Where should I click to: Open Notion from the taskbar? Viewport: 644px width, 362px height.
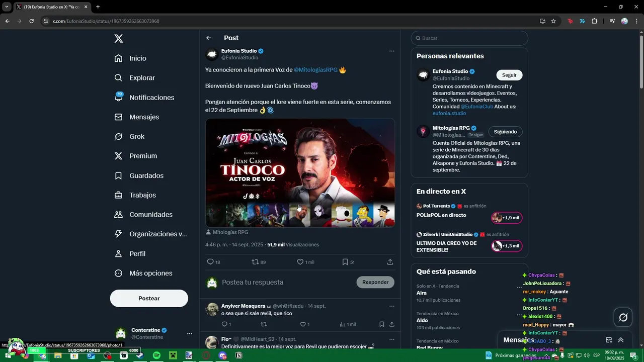coord(239,355)
